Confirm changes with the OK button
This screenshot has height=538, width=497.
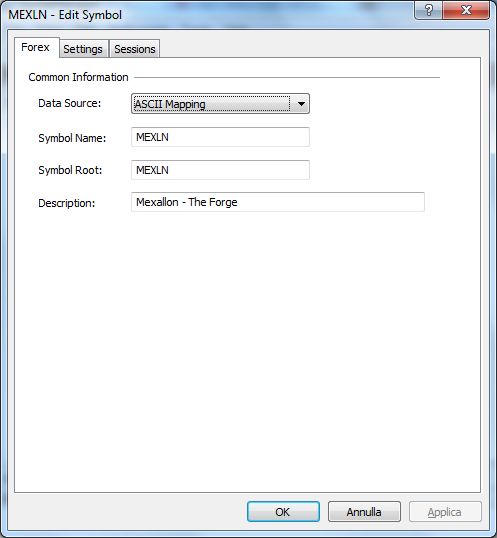(283, 512)
